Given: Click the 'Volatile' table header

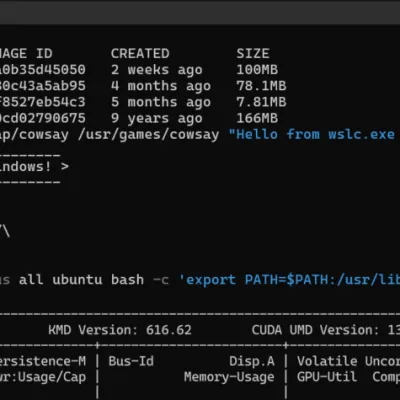Looking at the screenshot, I should coord(327,361).
